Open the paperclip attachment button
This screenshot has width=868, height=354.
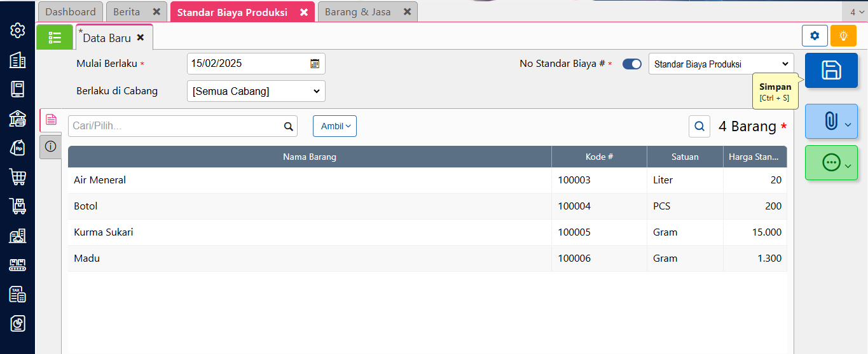tap(831, 121)
